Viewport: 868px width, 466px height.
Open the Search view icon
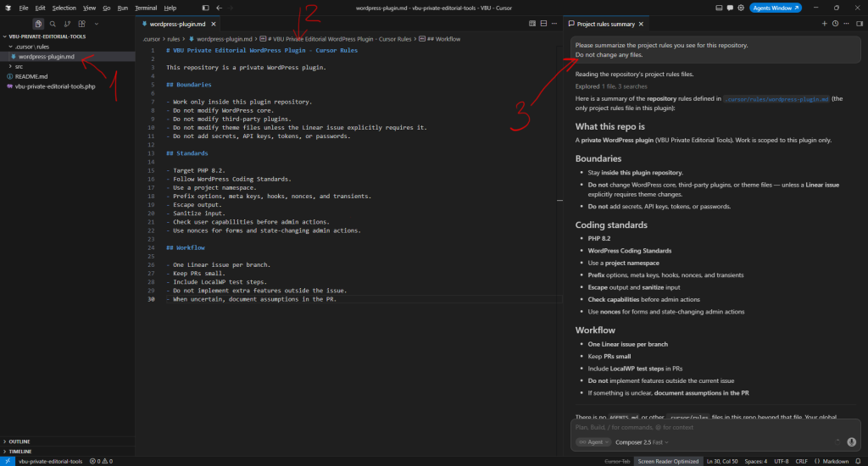click(53, 24)
